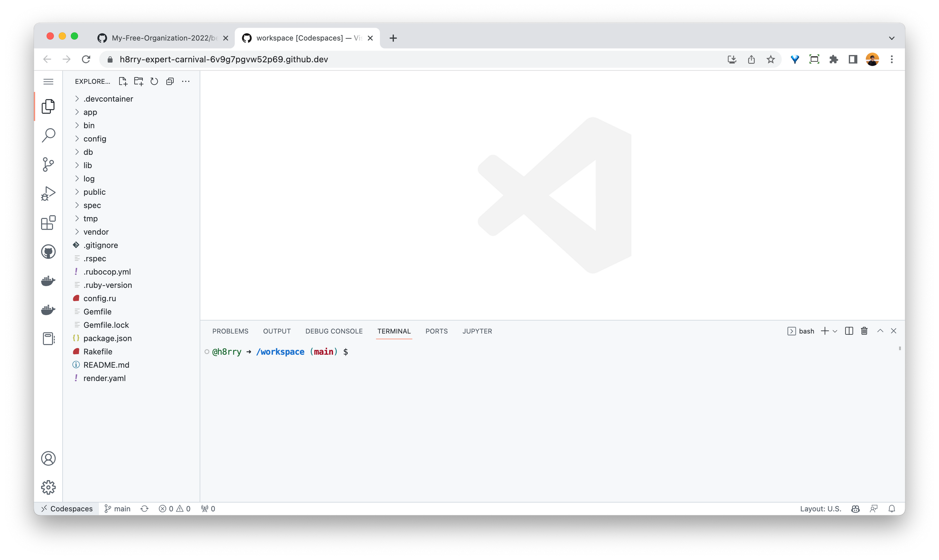
Task: Open a new terminal
Action: (x=824, y=331)
